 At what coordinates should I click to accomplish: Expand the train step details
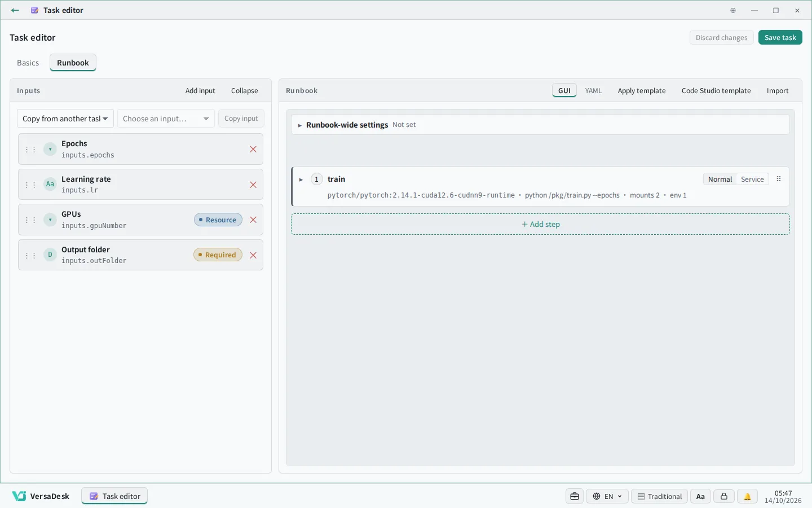(301, 180)
